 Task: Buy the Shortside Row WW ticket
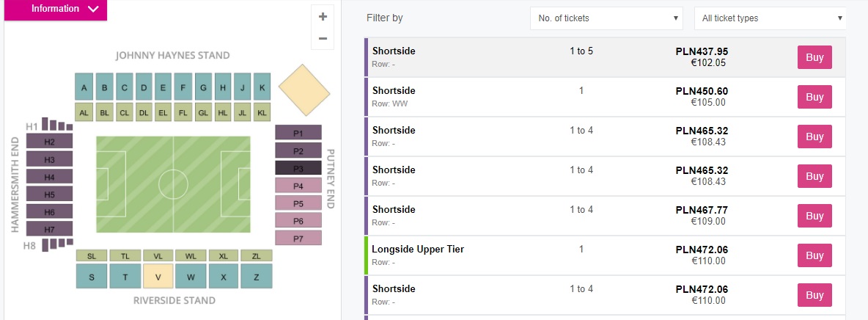(814, 97)
